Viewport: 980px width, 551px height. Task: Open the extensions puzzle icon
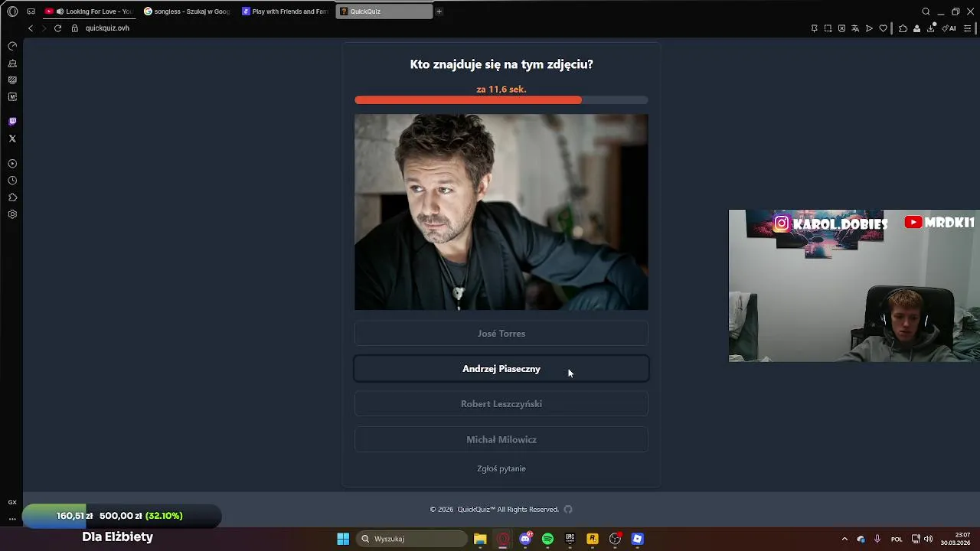tap(903, 28)
